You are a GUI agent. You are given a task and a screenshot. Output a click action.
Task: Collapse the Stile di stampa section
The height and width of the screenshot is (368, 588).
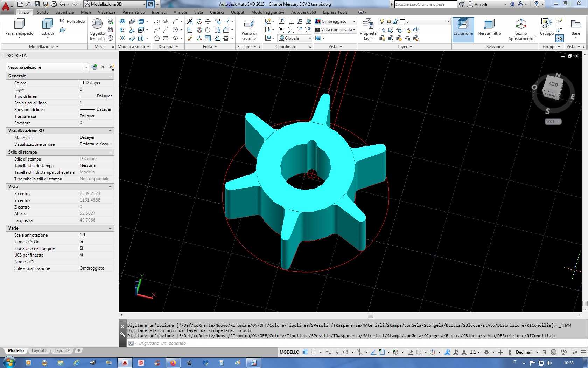(110, 152)
